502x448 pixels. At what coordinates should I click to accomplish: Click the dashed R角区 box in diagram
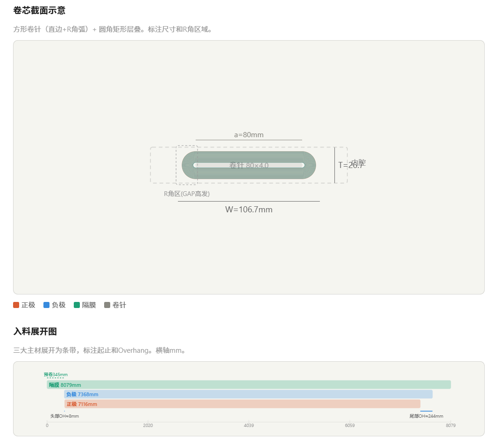(187, 165)
